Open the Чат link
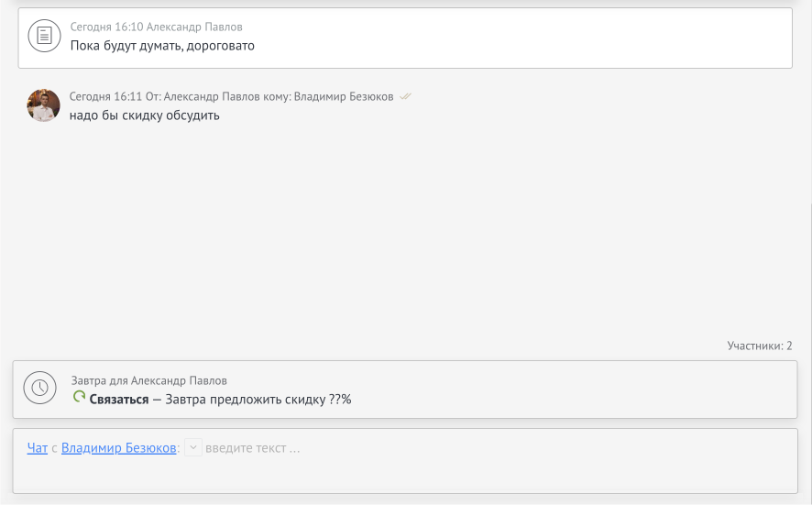 click(x=37, y=448)
